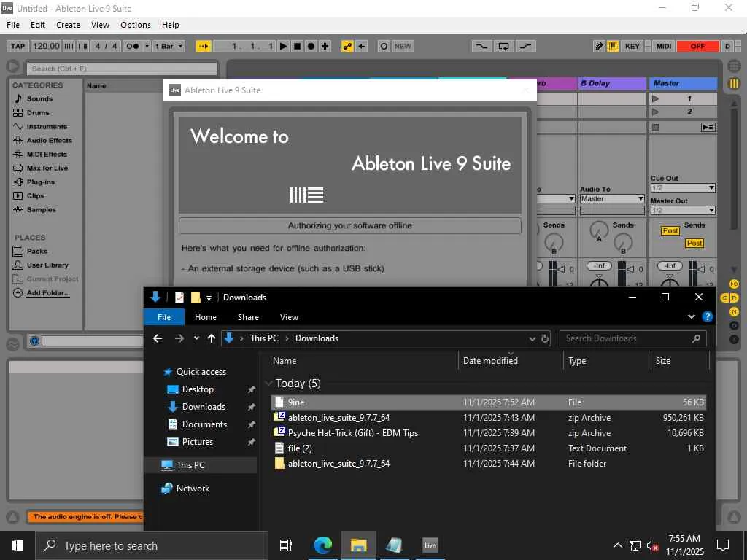The height and width of the screenshot is (560, 747).
Task: Open Ableton Create menu
Action: (68, 25)
